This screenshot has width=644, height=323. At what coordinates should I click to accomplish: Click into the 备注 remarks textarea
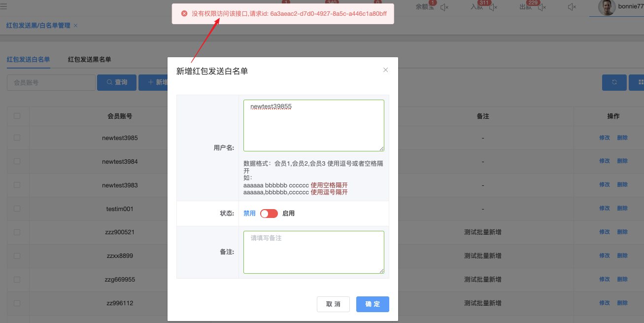coord(313,252)
